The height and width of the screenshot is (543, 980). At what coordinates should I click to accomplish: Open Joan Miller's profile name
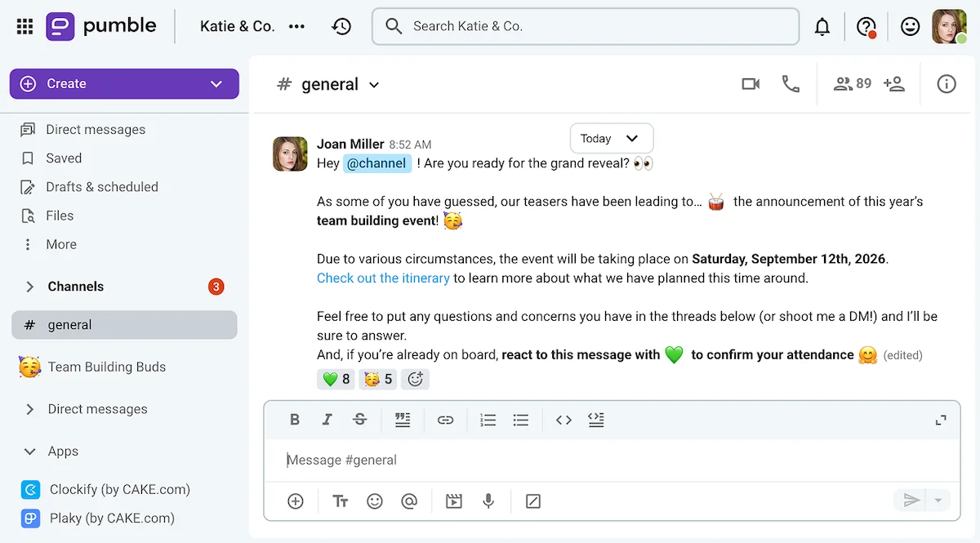tap(350, 144)
